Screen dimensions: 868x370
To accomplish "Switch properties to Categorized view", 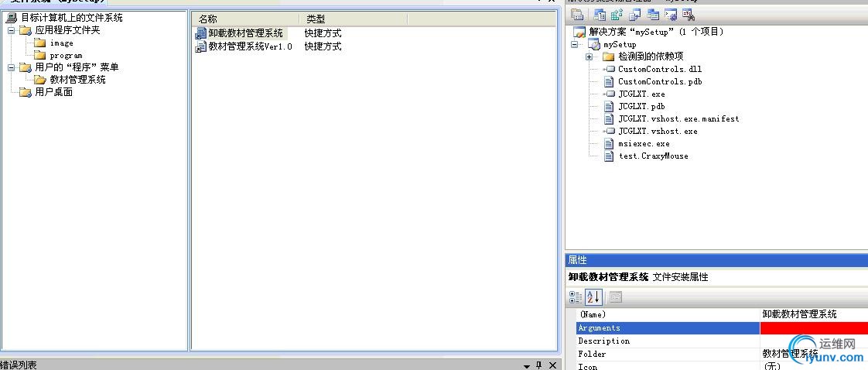I will click(576, 297).
